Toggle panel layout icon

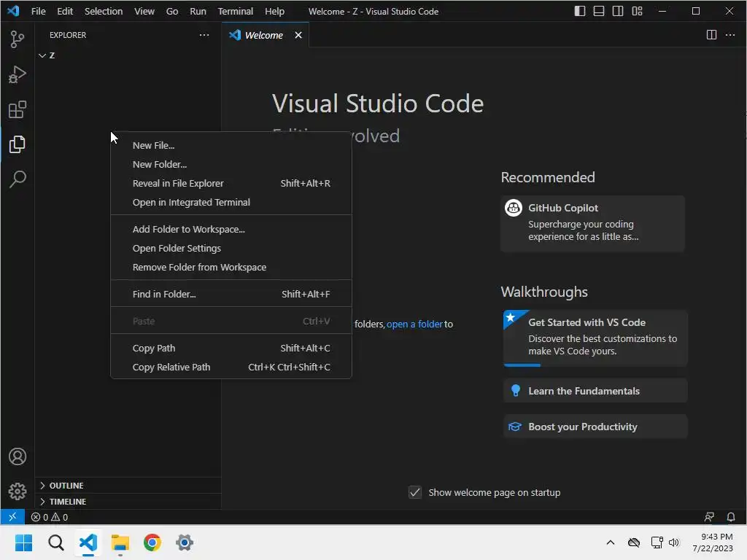tap(599, 11)
